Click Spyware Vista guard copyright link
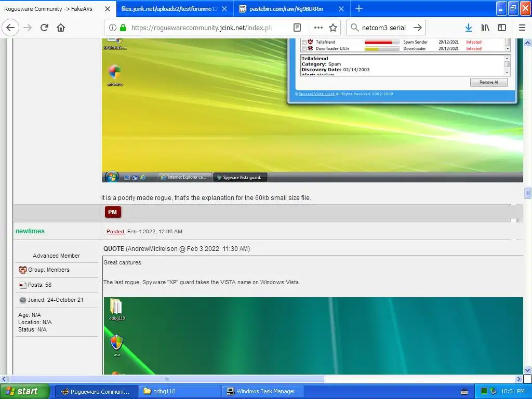This screenshot has height=399, width=532. pos(316,94)
